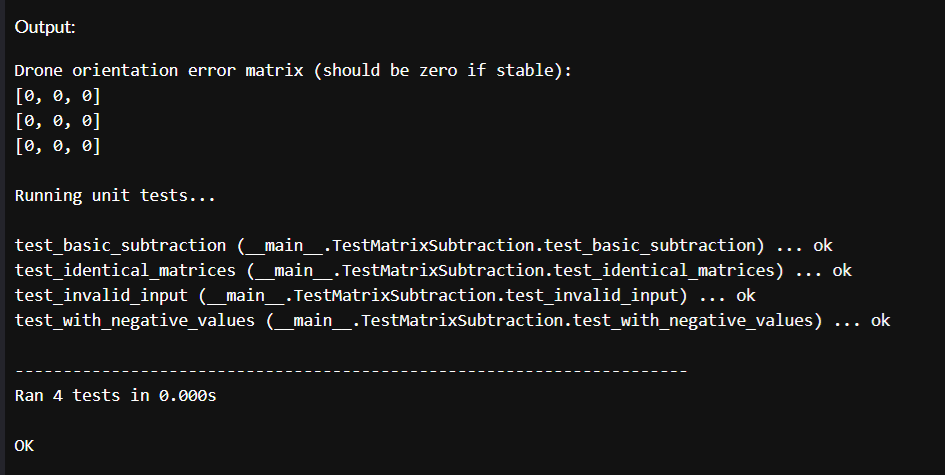Click the "ok" result for test_basic_subtraction
Image resolution: width=945 pixels, height=475 pixels.
tap(823, 245)
